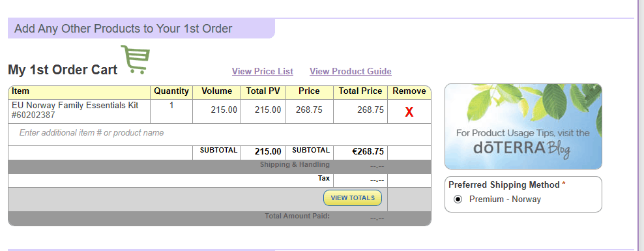Image resolution: width=644 pixels, height=251 pixels.
Task: Click the Preferred Shipping Method label
Action: pos(504,185)
